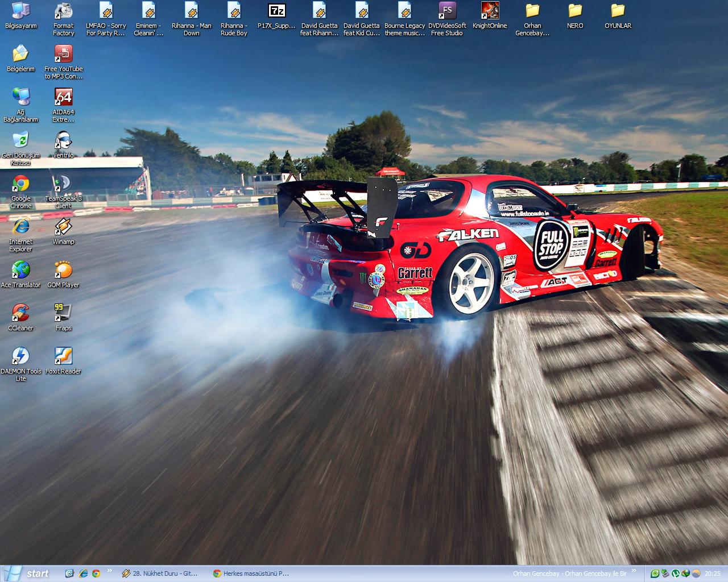The image size is (728, 582).
Task: Select DVDVideoSoft Free Studio shortcut
Action: click(447, 19)
